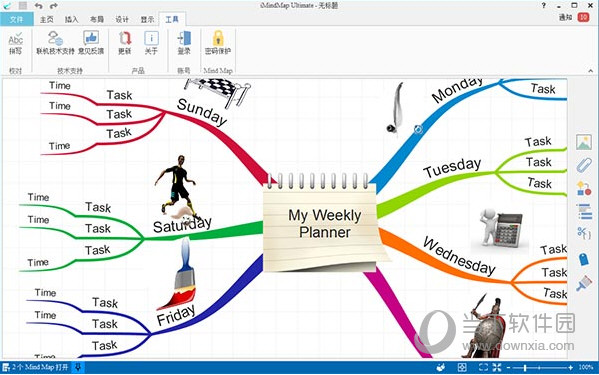Collapse the ribbon chevron
The width and height of the screenshot is (599, 375).
(591, 71)
